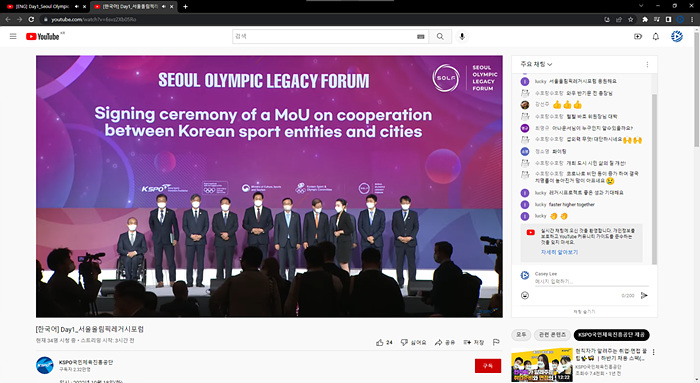Select the related content filter chip
Image resolution: width=700 pixels, height=383 pixels.
(552, 334)
